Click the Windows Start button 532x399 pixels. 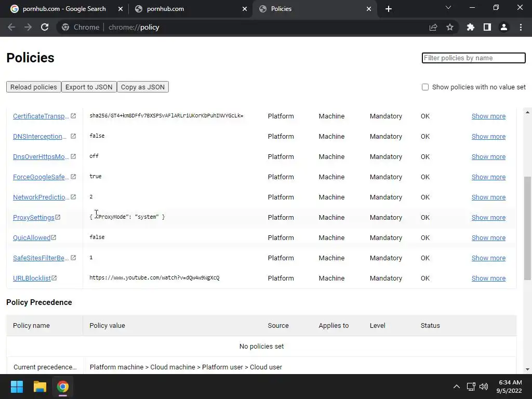[x=17, y=387]
